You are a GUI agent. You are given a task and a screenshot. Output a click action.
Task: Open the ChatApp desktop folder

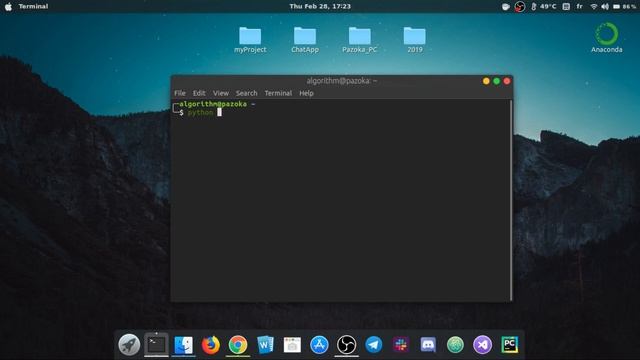[x=305, y=40]
